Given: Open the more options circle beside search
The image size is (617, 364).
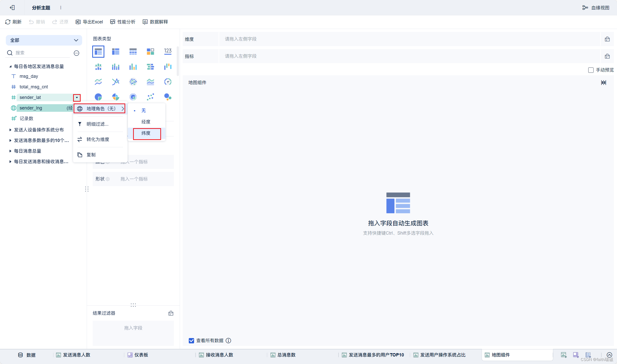Looking at the screenshot, I should pos(77,53).
